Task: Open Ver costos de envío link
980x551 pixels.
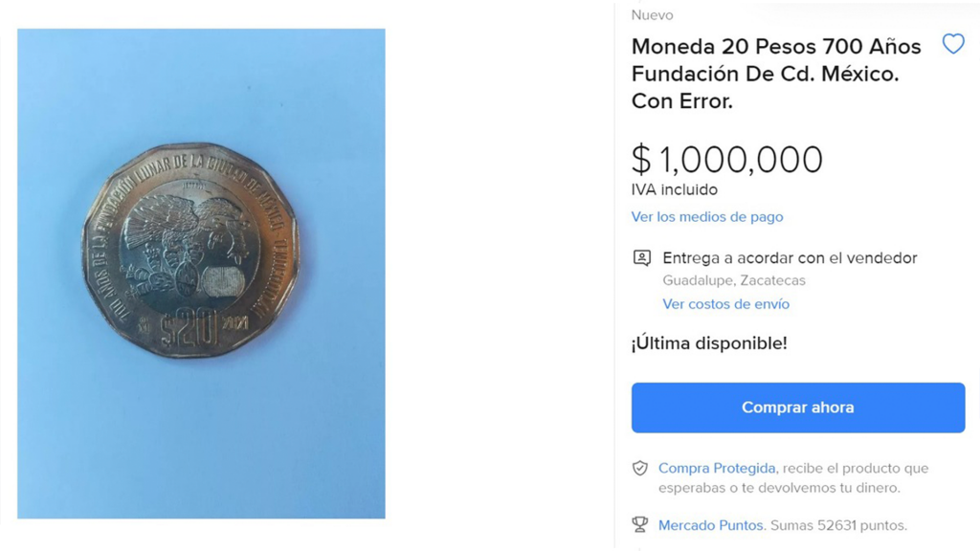Action: pos(725,303)
